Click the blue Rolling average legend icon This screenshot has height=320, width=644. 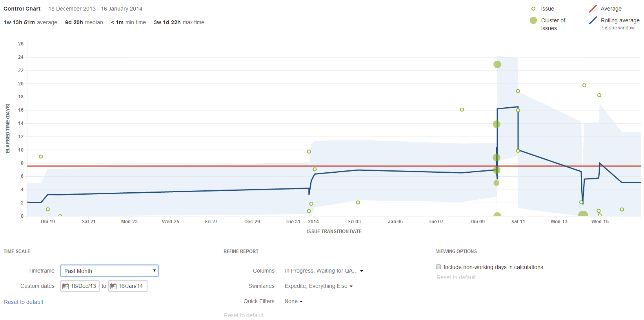(593, 20)
